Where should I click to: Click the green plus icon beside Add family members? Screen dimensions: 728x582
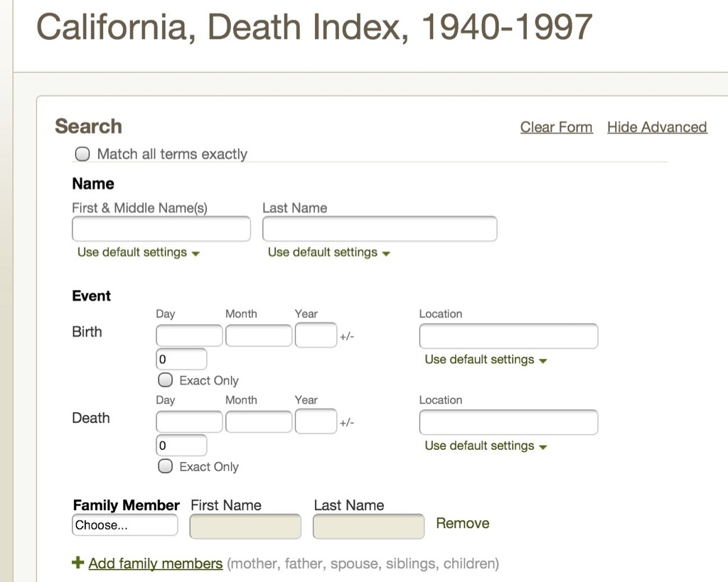coord(78,563)
